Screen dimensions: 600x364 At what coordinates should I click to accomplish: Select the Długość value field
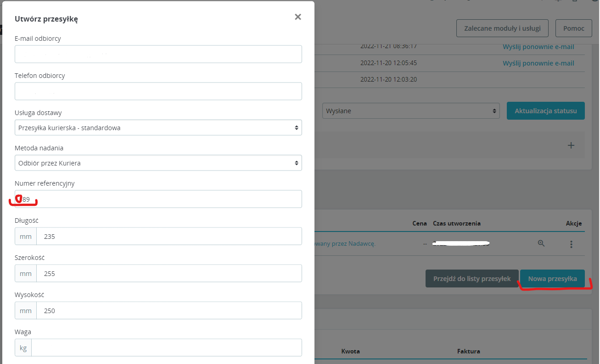point(169,236)
